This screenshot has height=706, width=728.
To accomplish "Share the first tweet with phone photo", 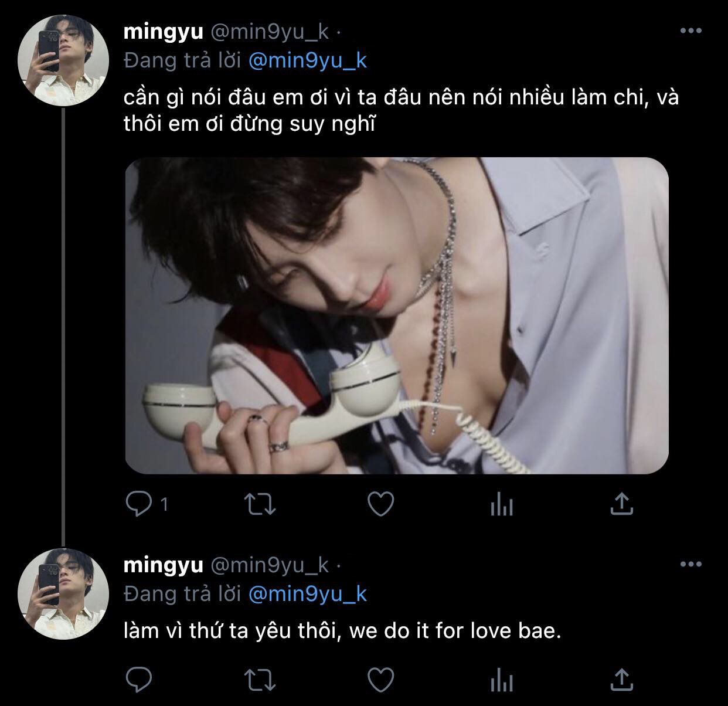I will pos(621,504).
